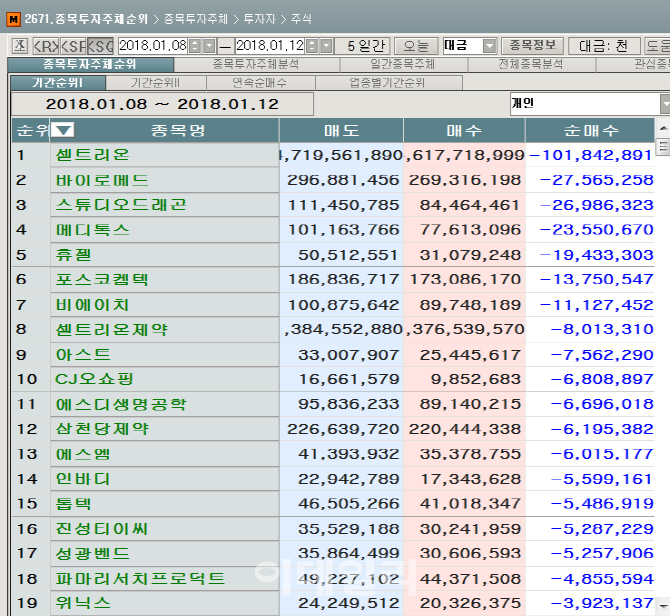This screenshot has height=616, width=670.
Task: Select stock 셀트리온제약
Action: point(112,330)
